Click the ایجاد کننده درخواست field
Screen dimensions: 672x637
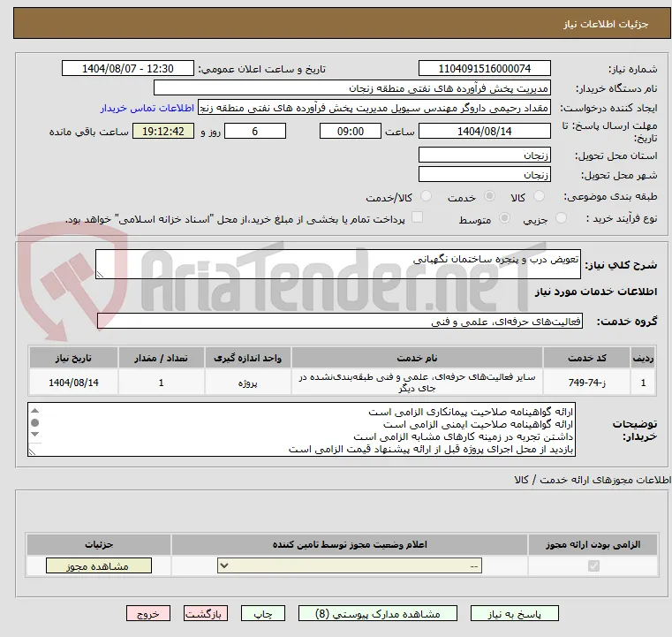tap(374, 108)
